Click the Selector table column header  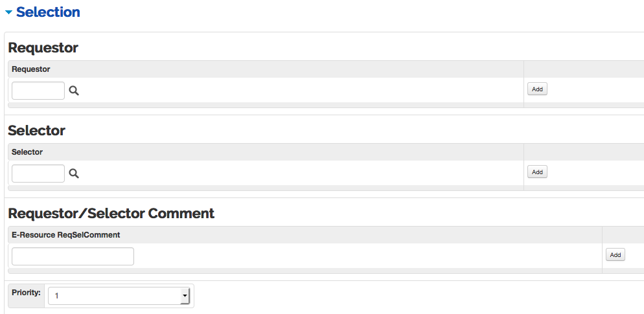tap(27, 152)
